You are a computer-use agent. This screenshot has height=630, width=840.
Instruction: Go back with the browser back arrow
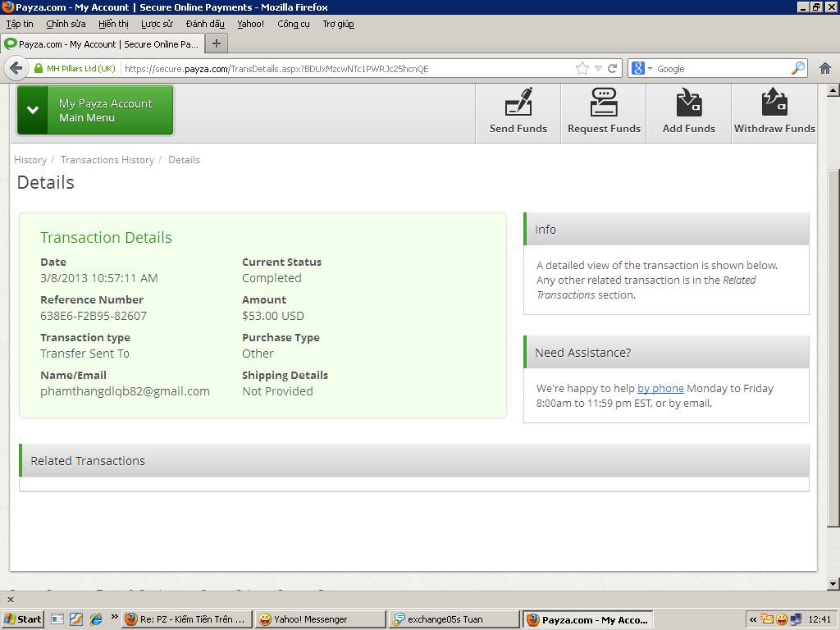16,69
